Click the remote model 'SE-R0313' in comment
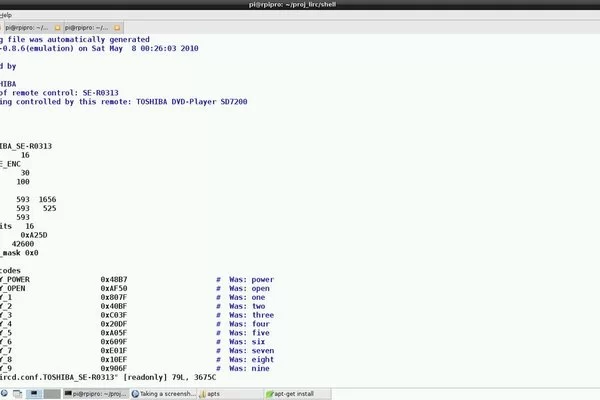600x400 pixels. coord(101,93)
